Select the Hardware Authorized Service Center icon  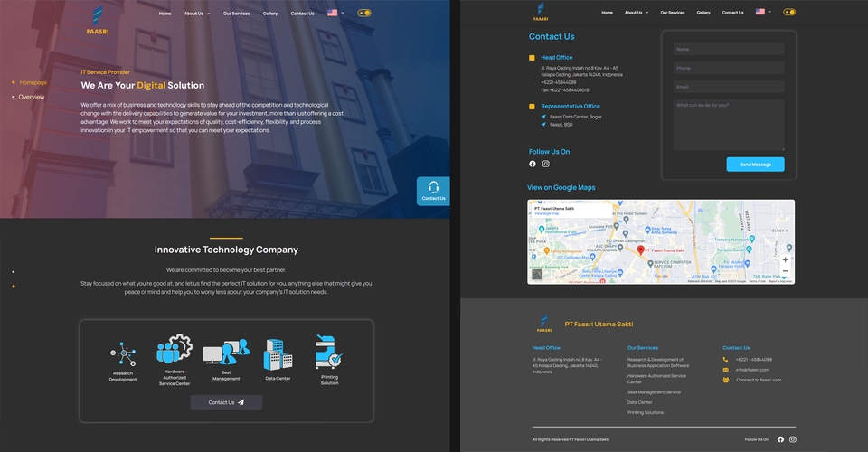(175, 349)
